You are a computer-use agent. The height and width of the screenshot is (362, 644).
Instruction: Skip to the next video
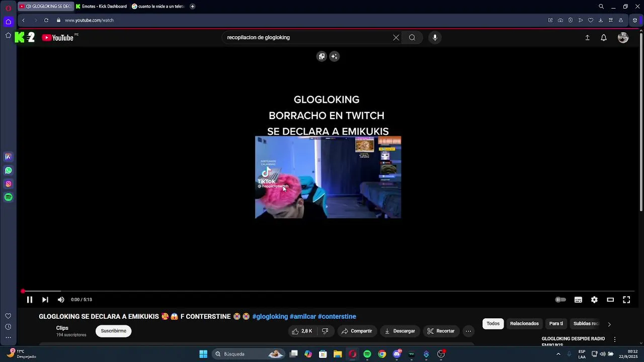coord(45,300)
